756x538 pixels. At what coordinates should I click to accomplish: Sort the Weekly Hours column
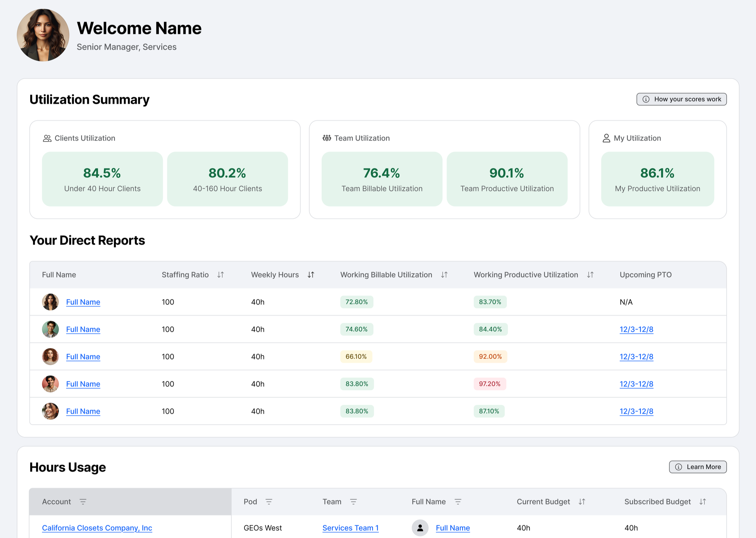click(x=311, y=275)
